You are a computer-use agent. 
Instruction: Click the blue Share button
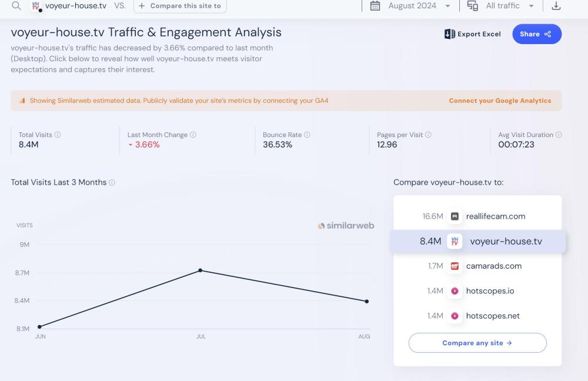(536, 34)
